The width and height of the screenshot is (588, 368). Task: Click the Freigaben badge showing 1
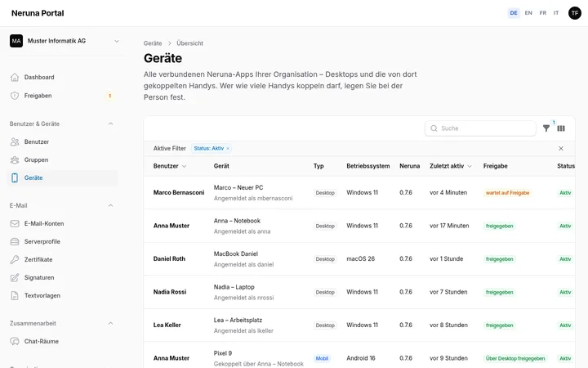click(x=110, y=96)
